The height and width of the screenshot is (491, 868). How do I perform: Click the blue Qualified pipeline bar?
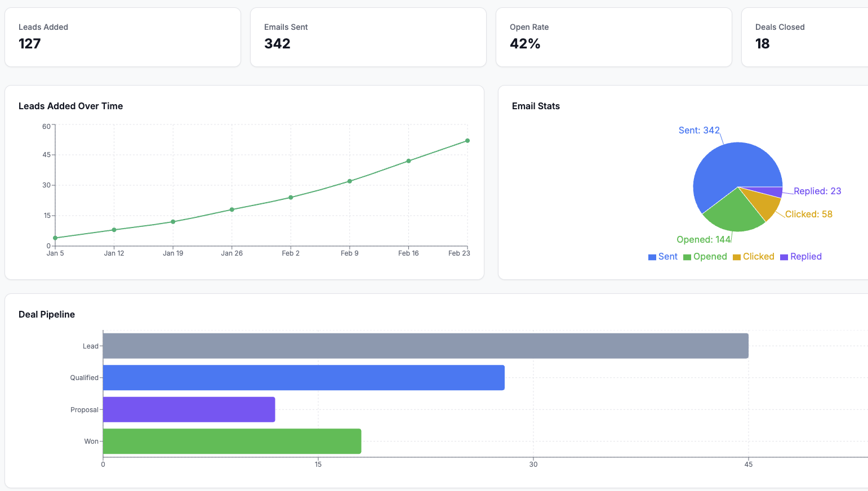tap(304, 378)
